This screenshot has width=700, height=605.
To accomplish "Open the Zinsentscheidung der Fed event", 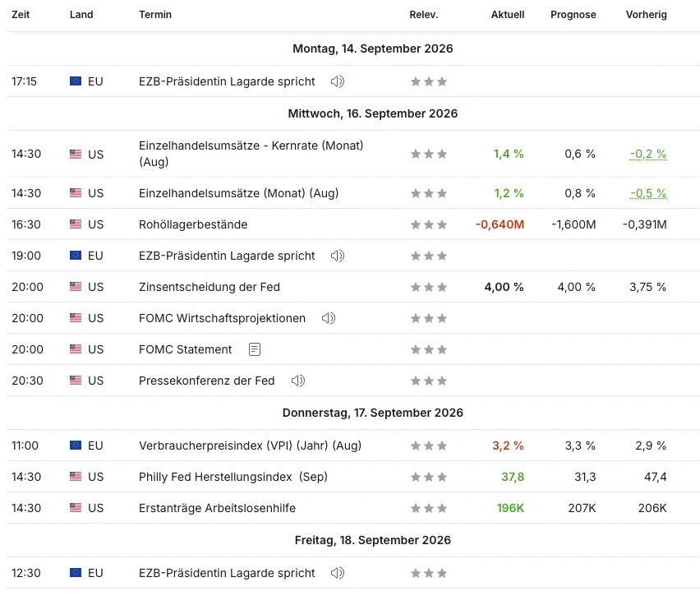I will coord(210,287).
